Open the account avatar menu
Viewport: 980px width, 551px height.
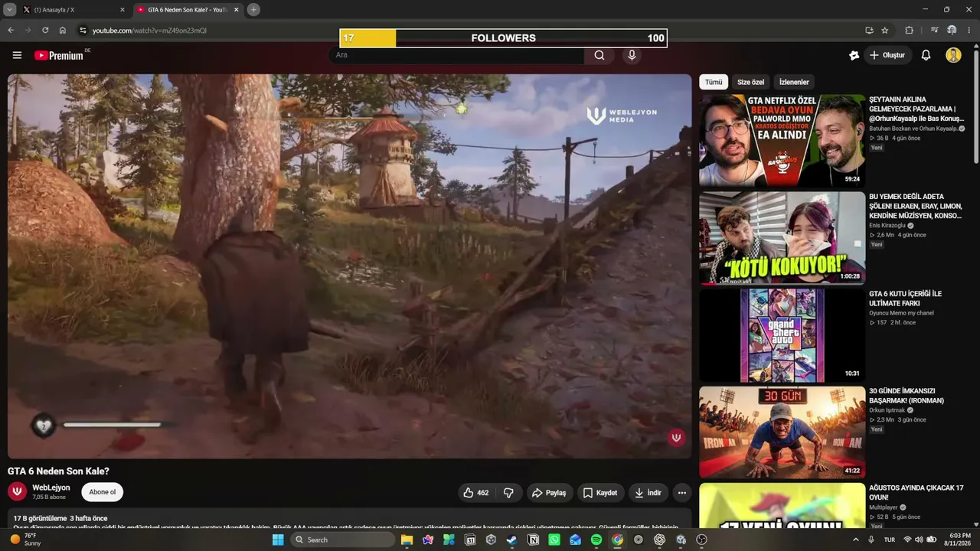[953, 55]
